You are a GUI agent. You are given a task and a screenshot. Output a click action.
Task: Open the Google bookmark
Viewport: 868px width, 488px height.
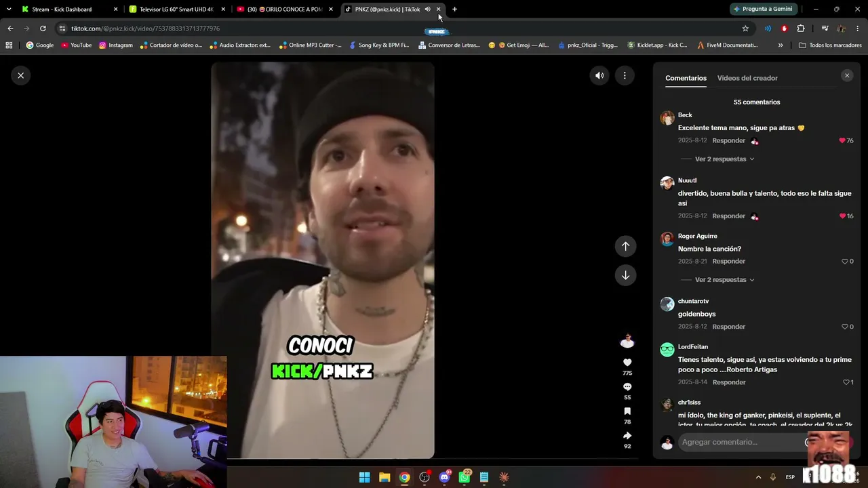[x=40, y=45]
